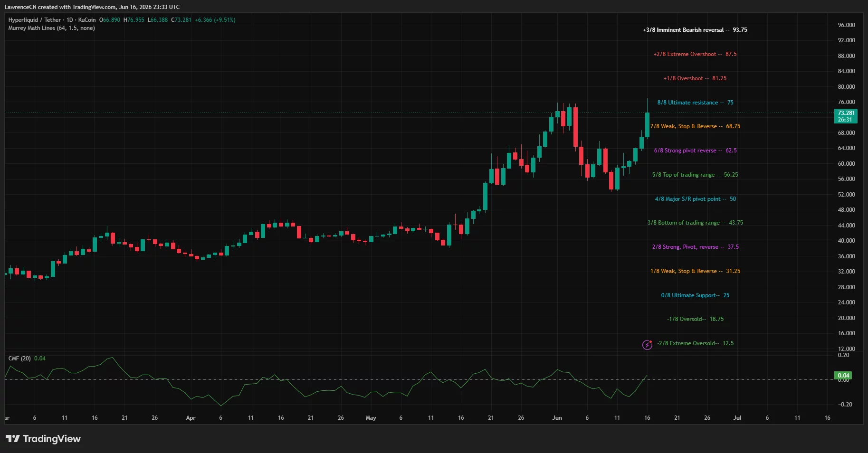Click the 12.000 price scale label
The image size is (868, 453).
(x=846, y=349)
